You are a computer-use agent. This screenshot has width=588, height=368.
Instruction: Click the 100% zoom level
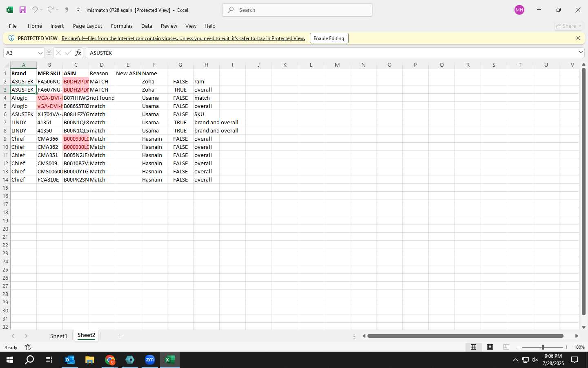pos(579,347)
